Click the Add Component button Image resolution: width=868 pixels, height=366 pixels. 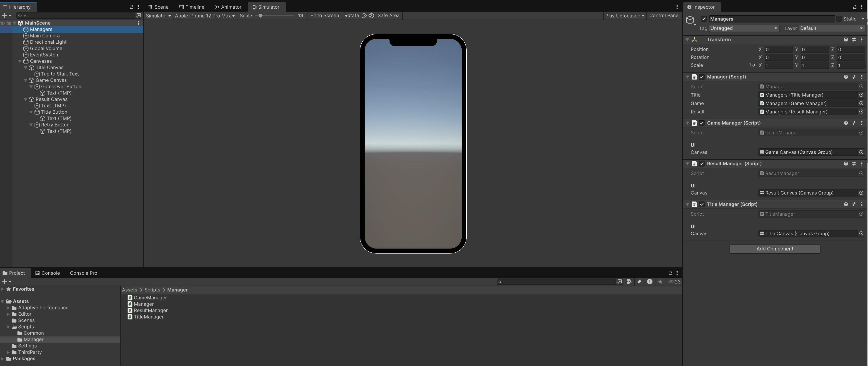pyautogui.click(x=774, y=249)
